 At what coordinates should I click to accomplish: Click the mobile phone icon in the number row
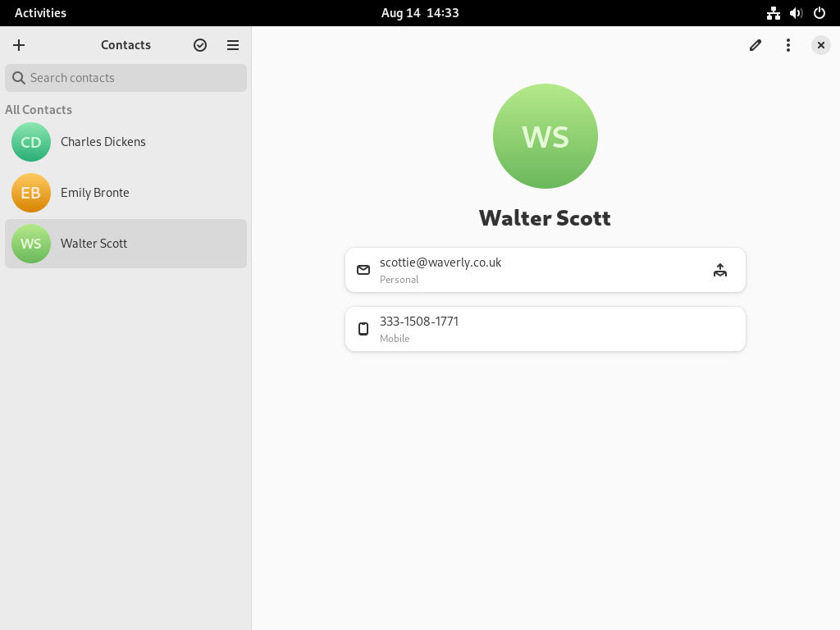363,329
